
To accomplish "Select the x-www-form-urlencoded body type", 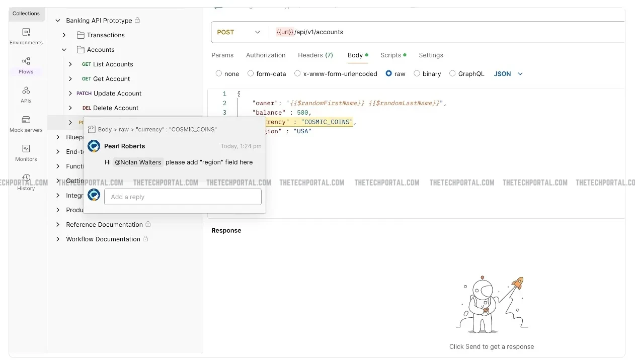I will (297, 73).
